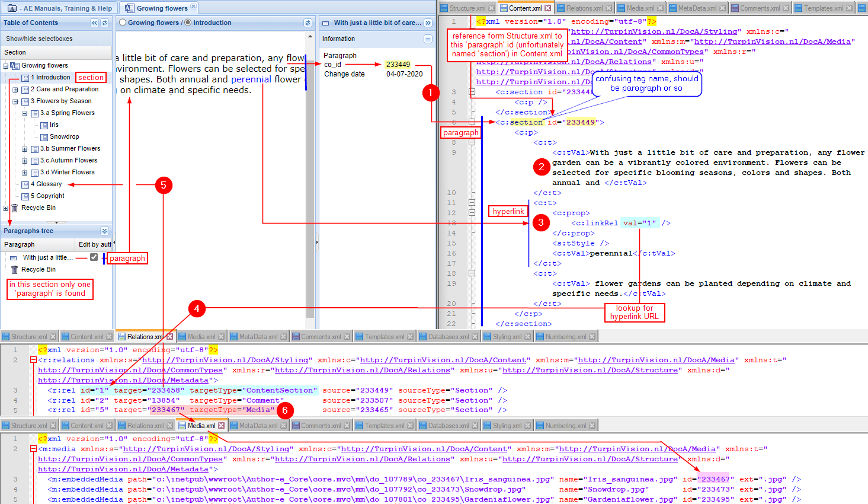Close Media.xml in the tab bar where Media.xml is active

pyautogui.click(x=221, y=426)
